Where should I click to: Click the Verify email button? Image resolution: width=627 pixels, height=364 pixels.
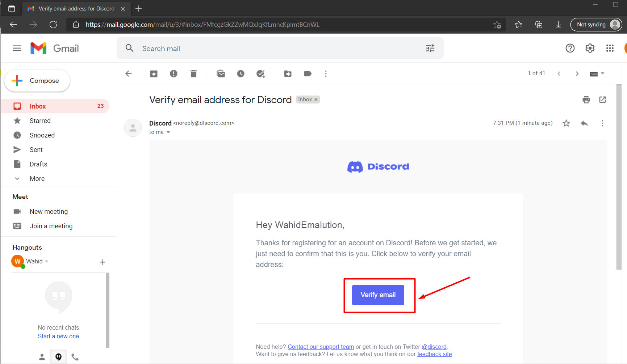[x=378, y=295]
